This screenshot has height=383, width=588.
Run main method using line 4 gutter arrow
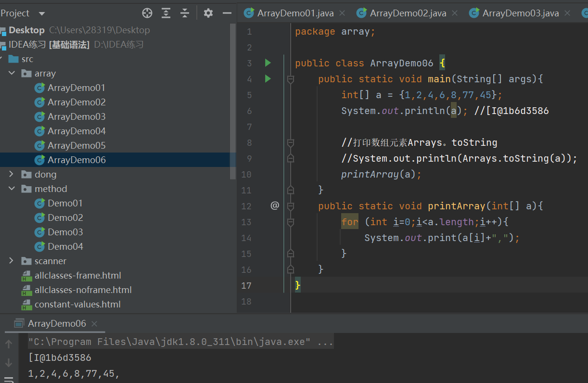pos(268,78)
